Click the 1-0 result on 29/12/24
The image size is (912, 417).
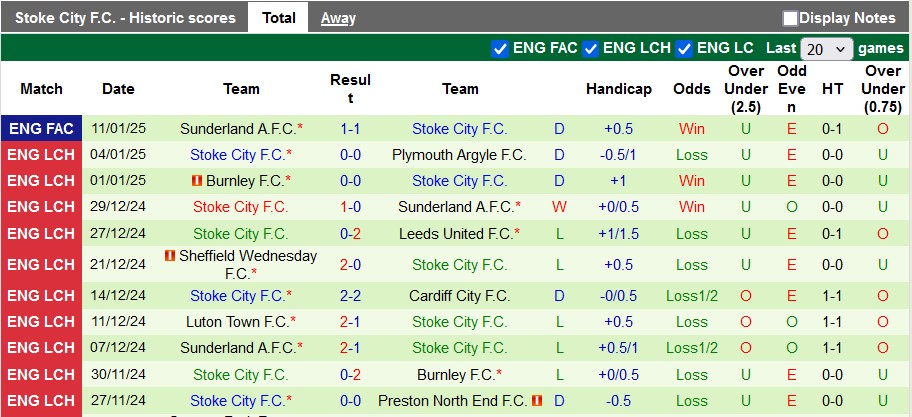pyautogui.click(x=350, y=207)
